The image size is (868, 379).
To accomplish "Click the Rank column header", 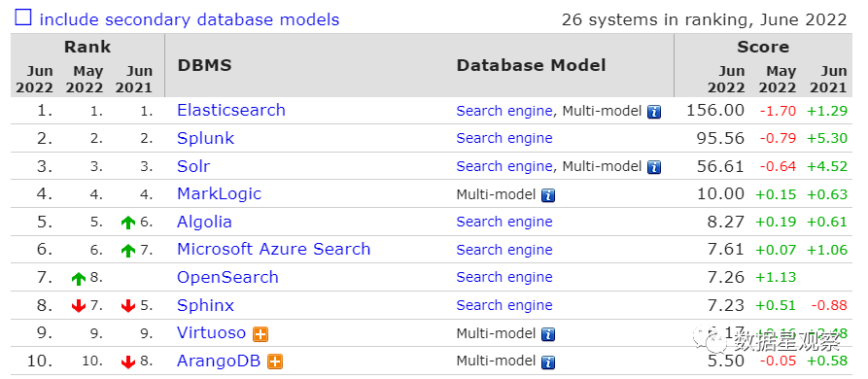I will 87,47.
